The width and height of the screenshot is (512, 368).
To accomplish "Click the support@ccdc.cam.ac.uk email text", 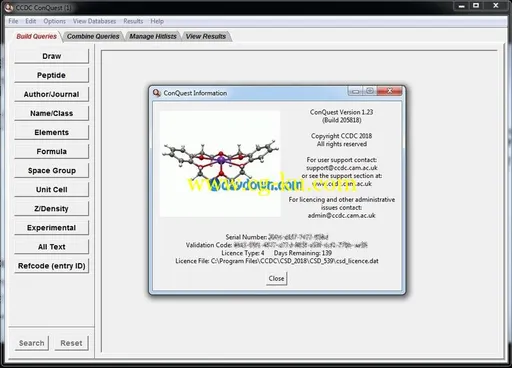I will tap(342, 168).
